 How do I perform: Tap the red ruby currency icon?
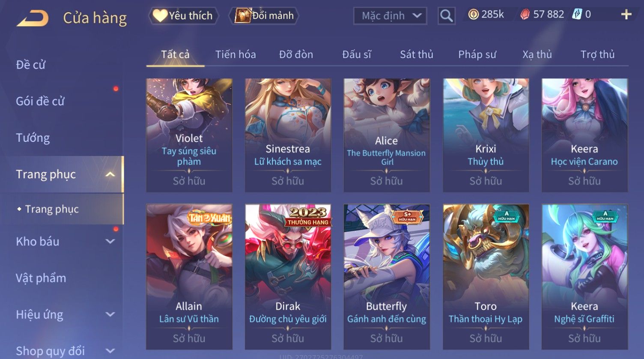click(x=525, y=15)
